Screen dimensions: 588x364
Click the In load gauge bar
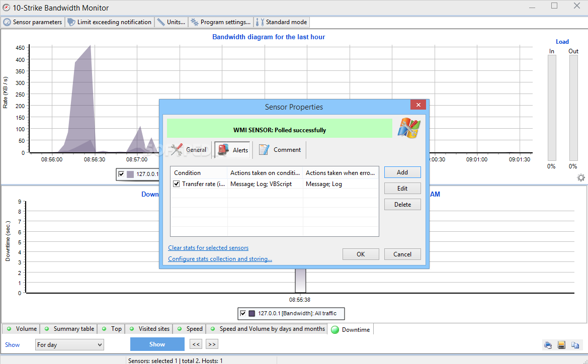tap(552, 108)
